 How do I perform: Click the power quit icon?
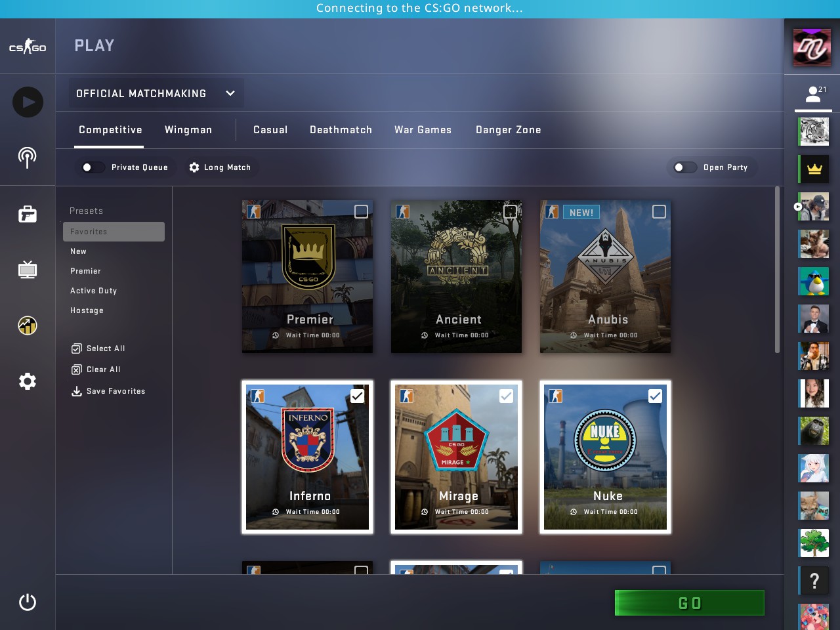(x=28, y=602)
